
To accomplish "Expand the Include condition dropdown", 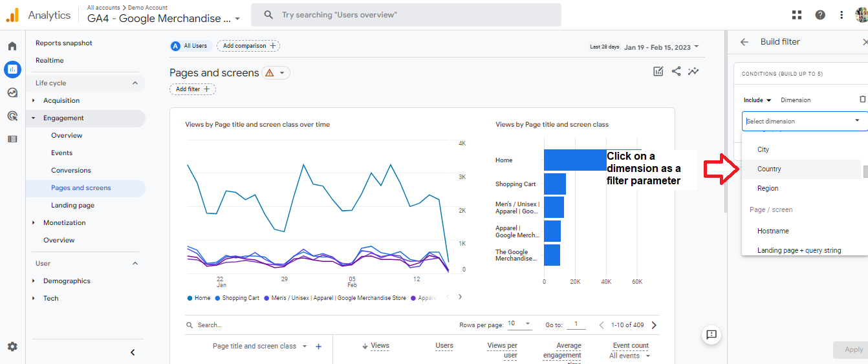I will tap(757, 100).
